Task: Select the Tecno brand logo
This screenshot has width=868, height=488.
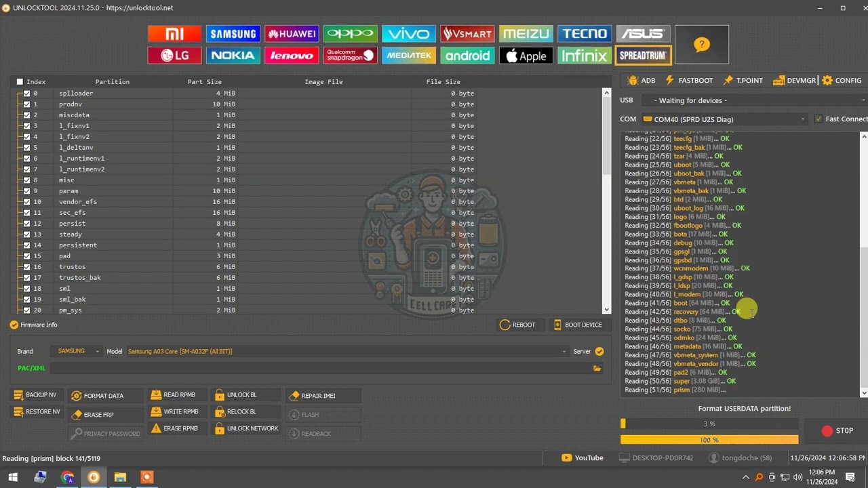Action: click(585, 34)
